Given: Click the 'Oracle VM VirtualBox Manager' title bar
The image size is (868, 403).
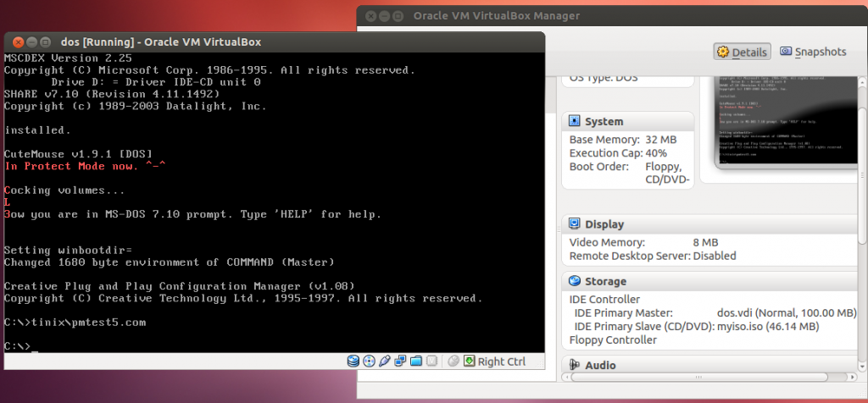Looking at the screenshot, I should click(612, 15).
